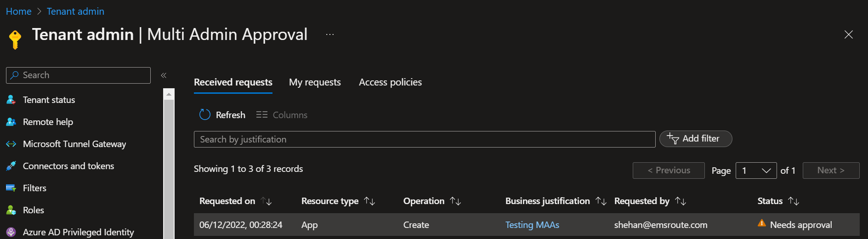868x239 pixels.
Task: Click Azure AD Privileged Identity label
Action: click(79, 232)
